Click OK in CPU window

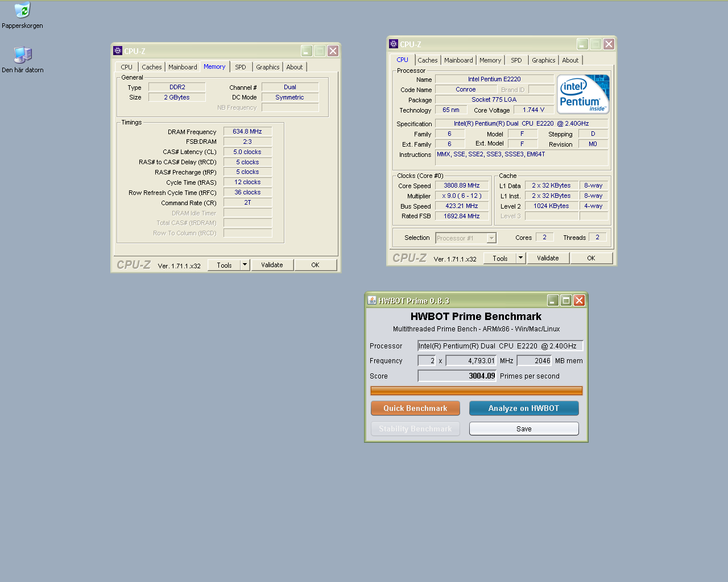coord(591,258)
